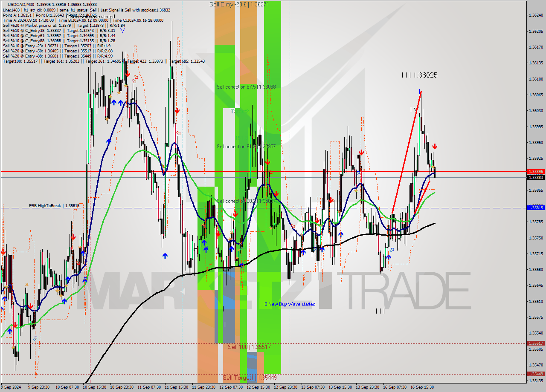Select the 'Sell Entry -23.6 | 1.36271' label

[x=239, y=4]
